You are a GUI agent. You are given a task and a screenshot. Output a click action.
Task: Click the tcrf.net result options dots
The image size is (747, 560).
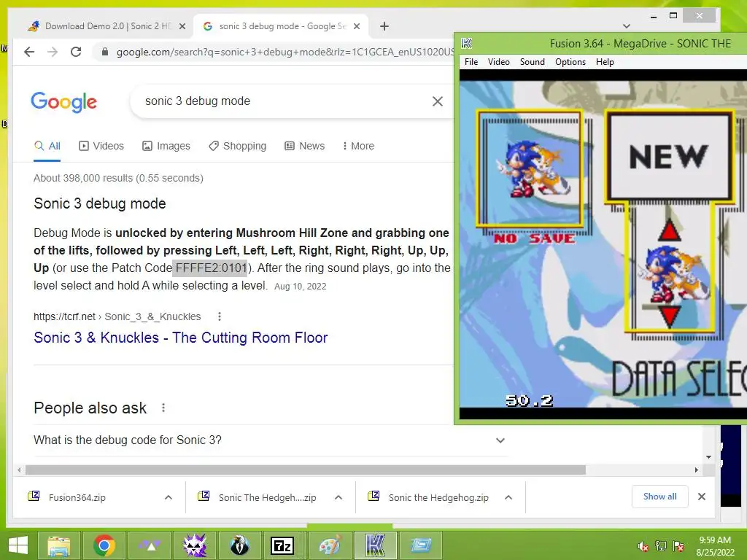(x=219, y=316)
